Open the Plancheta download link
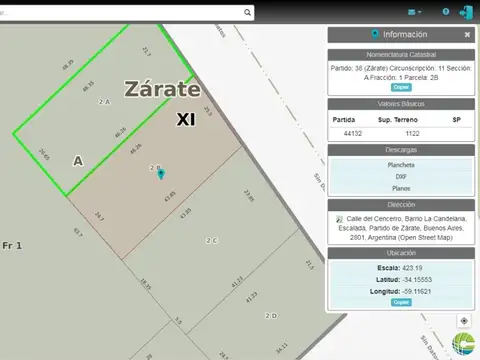Image resolution: width=480 pixels, height=360 pixels. [401, 165]
